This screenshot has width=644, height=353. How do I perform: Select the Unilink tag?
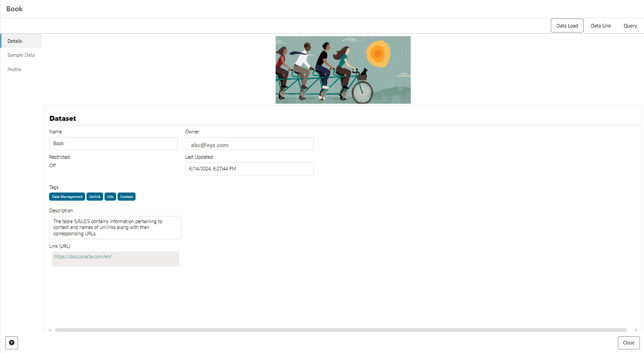pyautogui.click(x=95, y=196)
